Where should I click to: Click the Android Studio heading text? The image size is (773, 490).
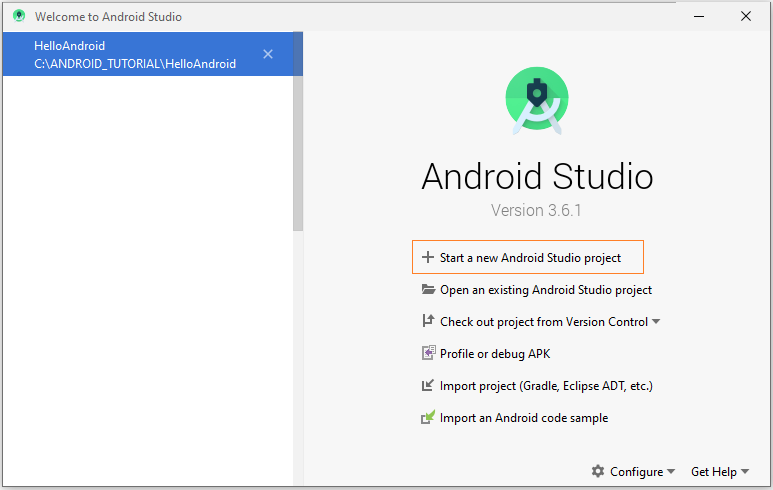537,176
